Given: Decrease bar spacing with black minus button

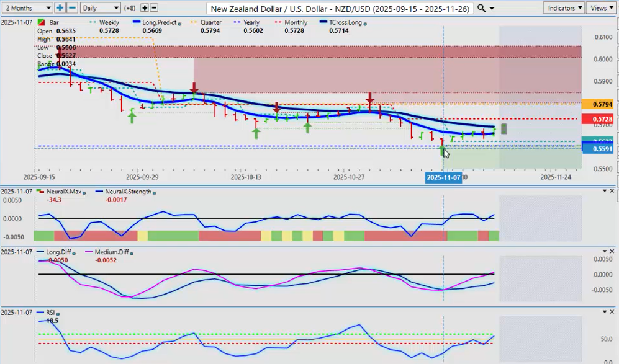Looking at the screenshot, I should 154,8.
